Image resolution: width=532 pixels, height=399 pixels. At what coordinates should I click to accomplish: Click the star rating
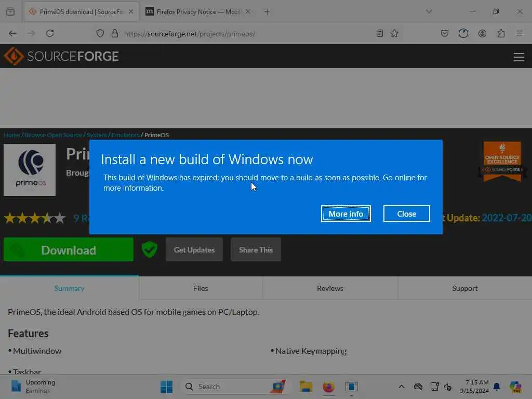[35, 218]
